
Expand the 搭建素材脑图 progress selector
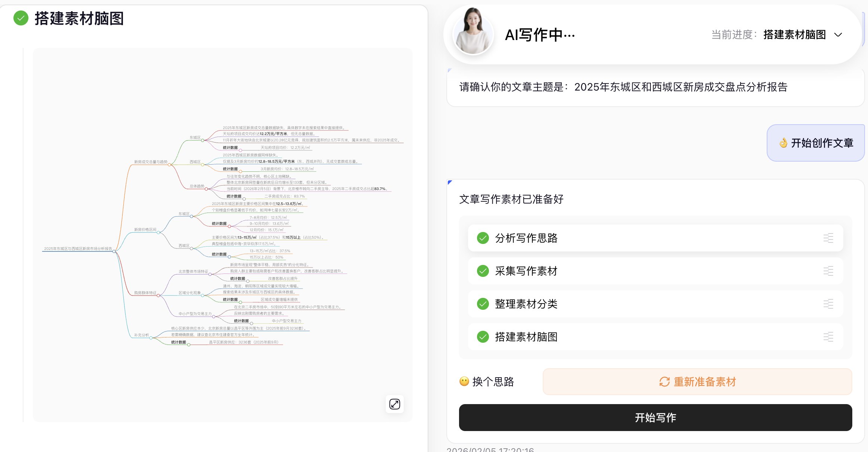pyautogui.click(x=794, y=35)
